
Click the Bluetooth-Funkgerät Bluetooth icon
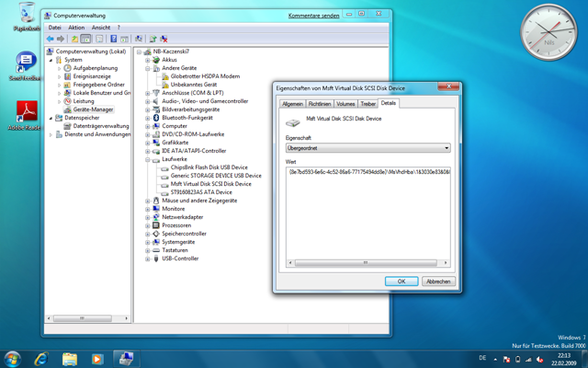click(156, 118)
